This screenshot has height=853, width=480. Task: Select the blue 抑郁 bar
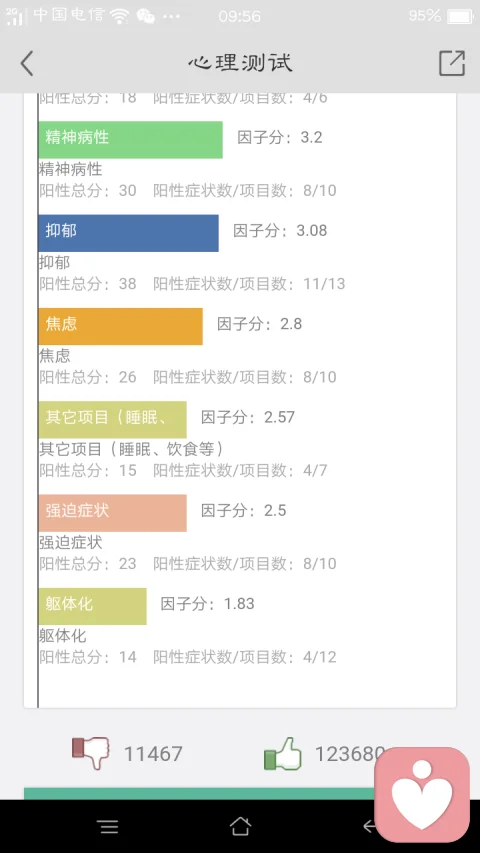[x=128, y=233]
